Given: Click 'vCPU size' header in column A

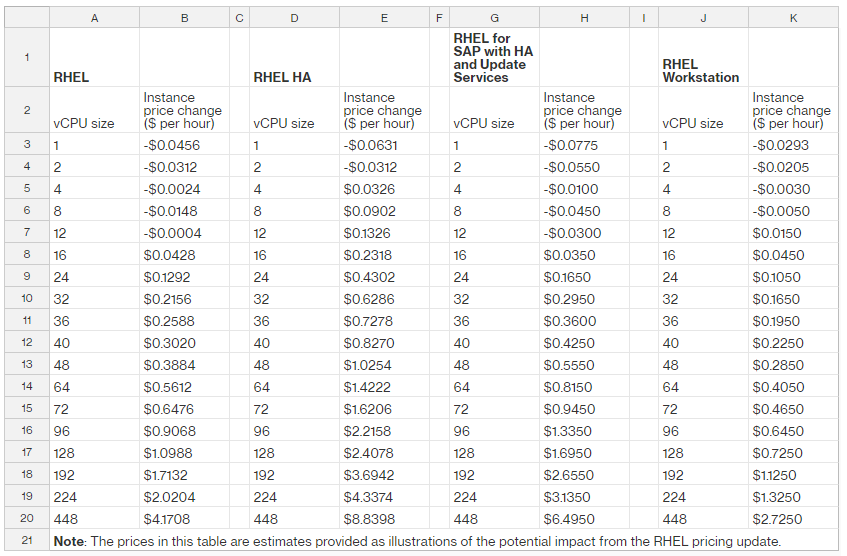Looking at the screenshot, I should pos(95,110).
